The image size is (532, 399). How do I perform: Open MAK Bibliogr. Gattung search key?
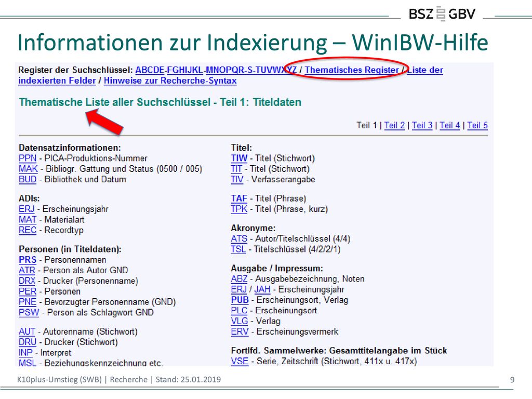point(28,169)
